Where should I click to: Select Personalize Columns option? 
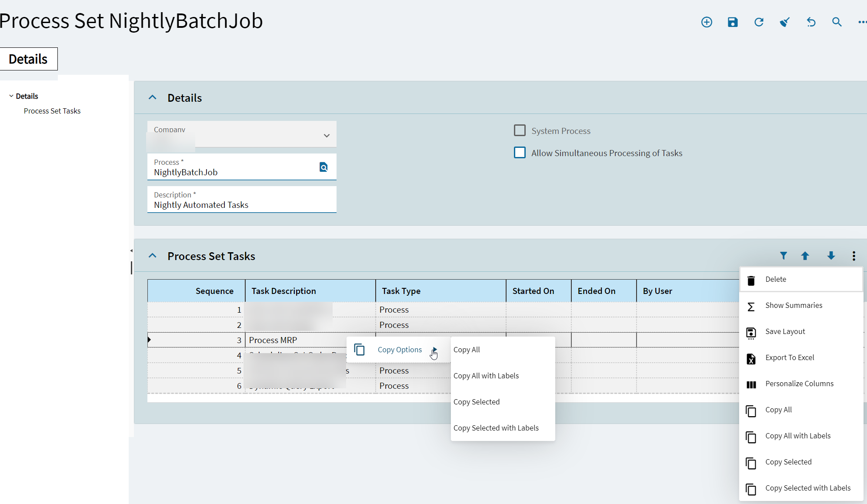click(x=799, y=384)
